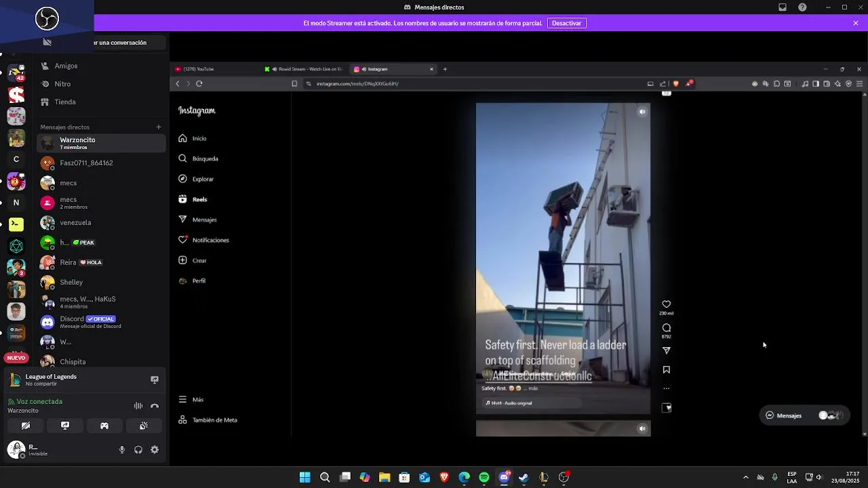Bookmark this page in address bar

pos(294,83)
